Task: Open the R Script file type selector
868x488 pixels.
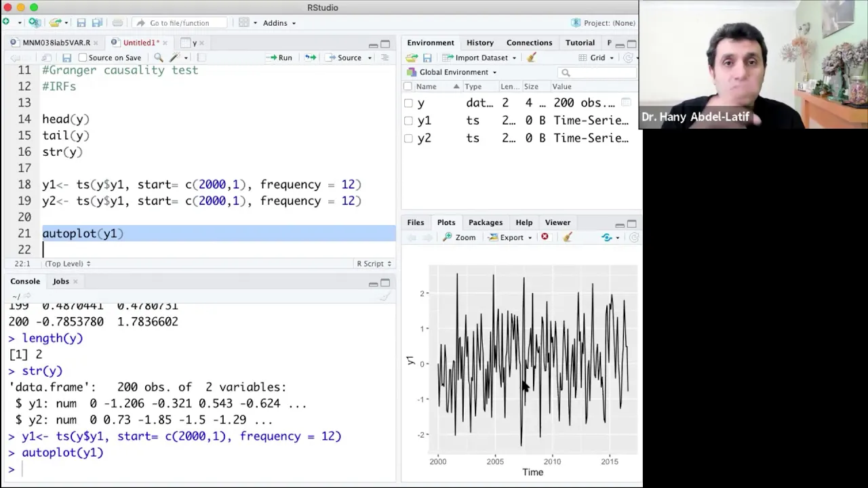Action: click(374, 264)
